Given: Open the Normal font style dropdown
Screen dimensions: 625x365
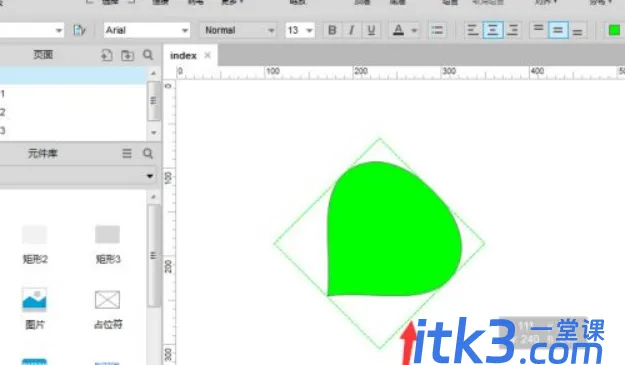Looking at the screenshot, I should [x=238, y=30].
